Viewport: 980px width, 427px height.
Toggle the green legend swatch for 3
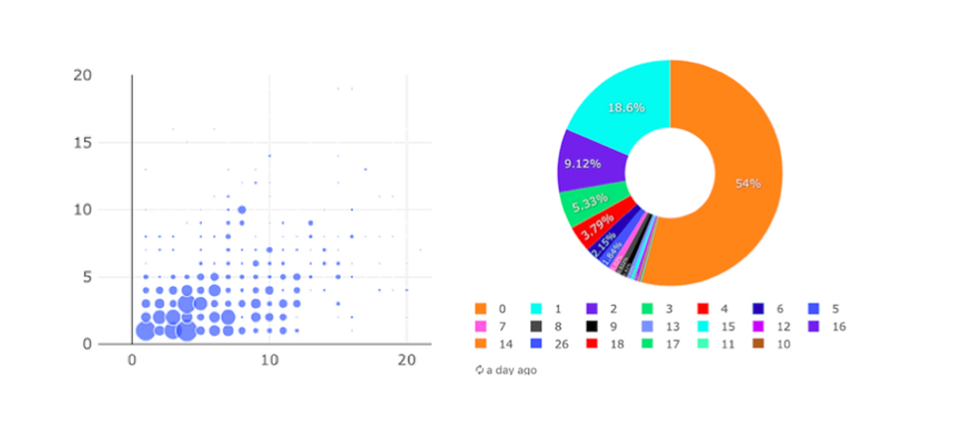(648, 309)
